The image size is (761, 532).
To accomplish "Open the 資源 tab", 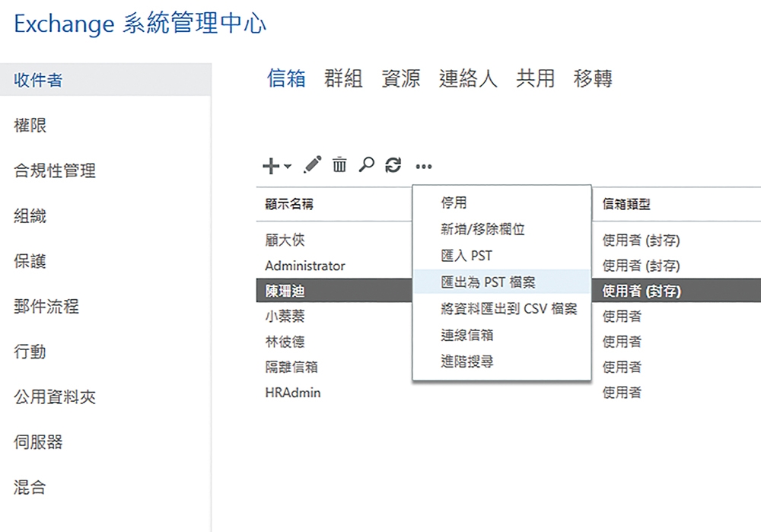I will 401,78.
